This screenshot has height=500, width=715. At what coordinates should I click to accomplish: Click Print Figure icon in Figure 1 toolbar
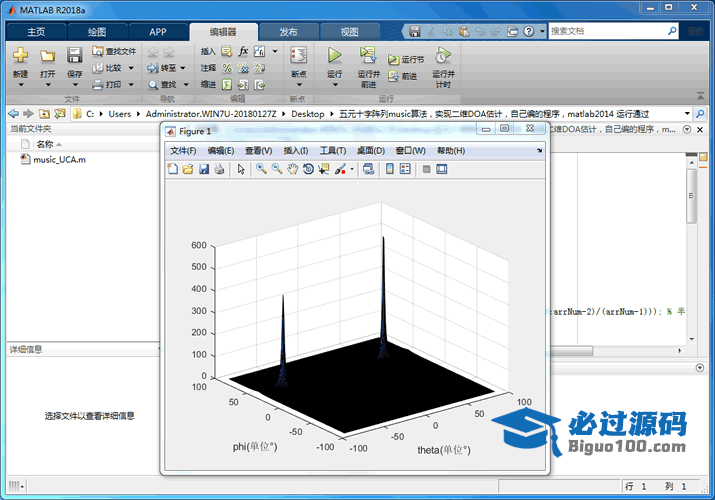tap(219, 169)
